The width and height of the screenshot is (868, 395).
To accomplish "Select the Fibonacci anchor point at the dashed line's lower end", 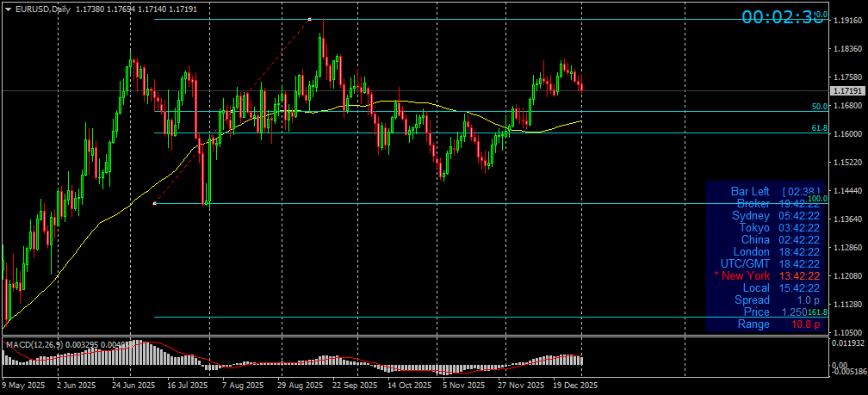I will pos(154,204).
